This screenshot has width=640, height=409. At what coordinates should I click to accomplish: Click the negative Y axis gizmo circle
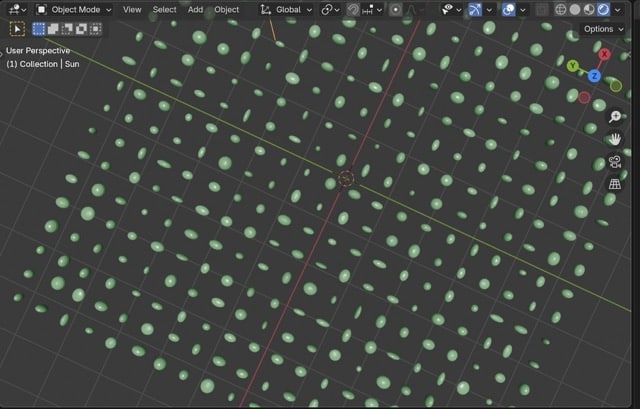616,86
